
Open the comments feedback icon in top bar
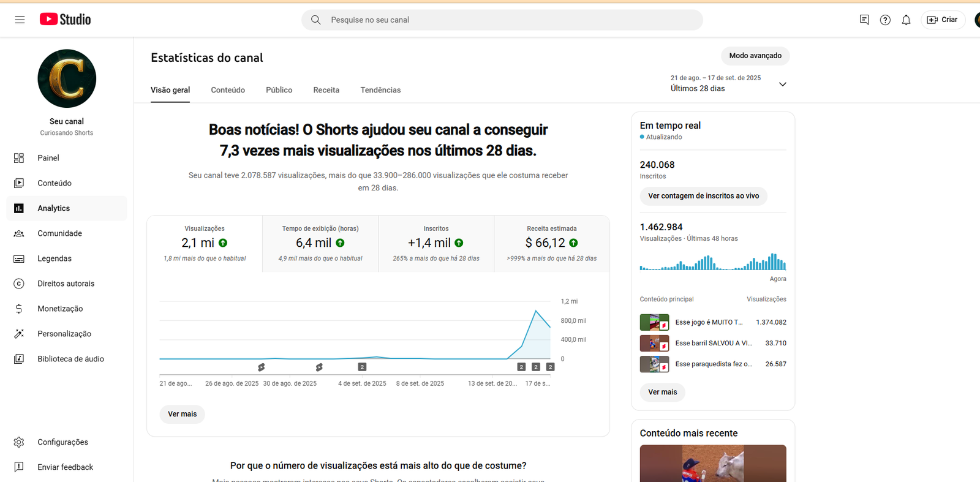[x=864, y=20]
